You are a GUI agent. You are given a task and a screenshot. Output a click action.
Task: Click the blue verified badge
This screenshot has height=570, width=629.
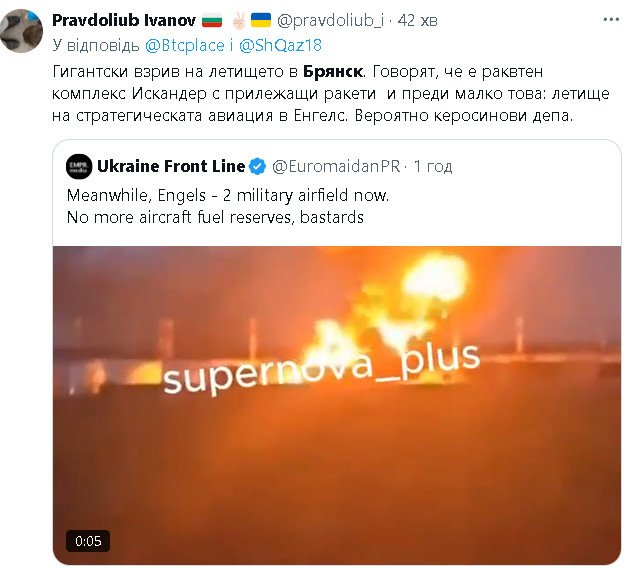pos(257,166)
